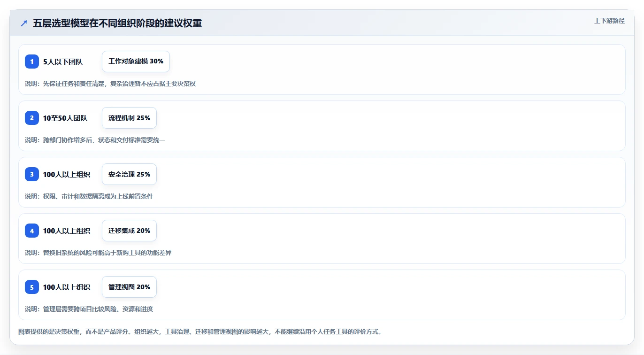644x355 pixels.
Task: Select the 迁移集成 20% chip
Action: (x=129, y=231)
